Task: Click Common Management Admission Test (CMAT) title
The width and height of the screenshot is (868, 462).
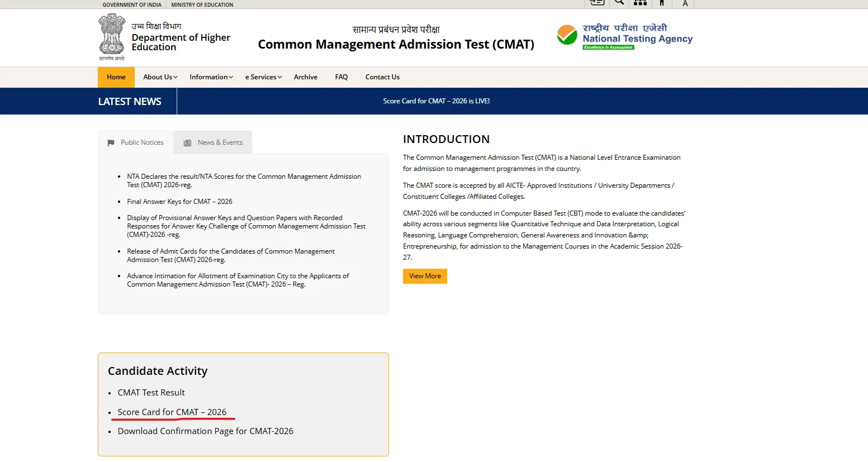Action: tap(396, 44)
